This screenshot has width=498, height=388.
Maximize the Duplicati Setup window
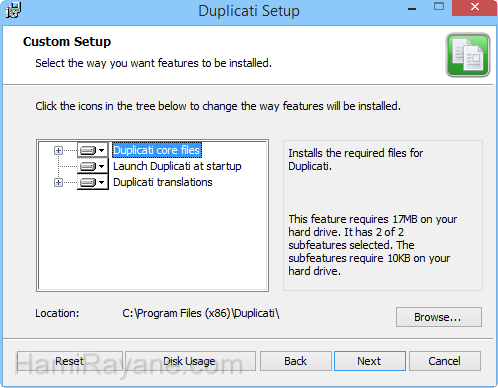(x=439, y=7)
